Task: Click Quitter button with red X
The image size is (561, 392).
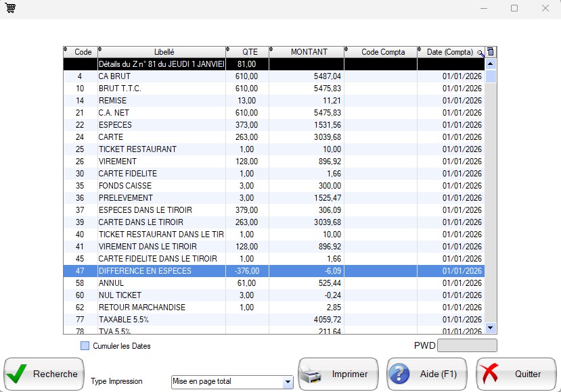Action: click(x=516, y=374)
